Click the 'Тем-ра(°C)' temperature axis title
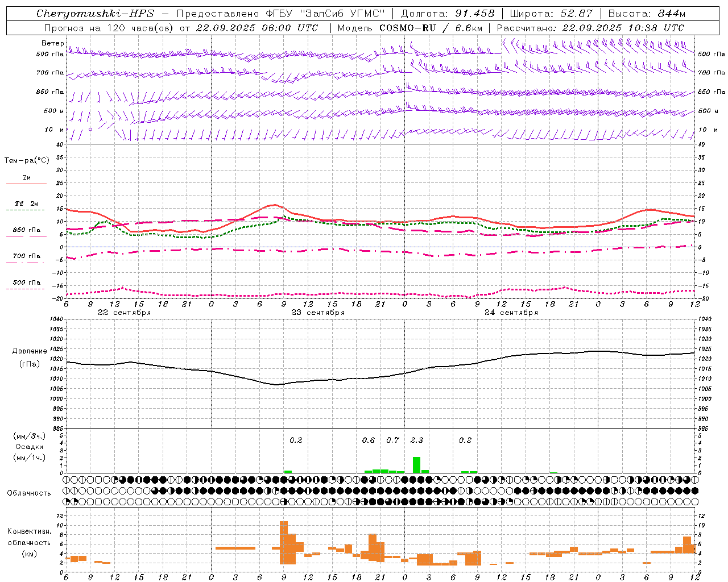The width and height of the screenshot is (728, 582). coord(27,161)
